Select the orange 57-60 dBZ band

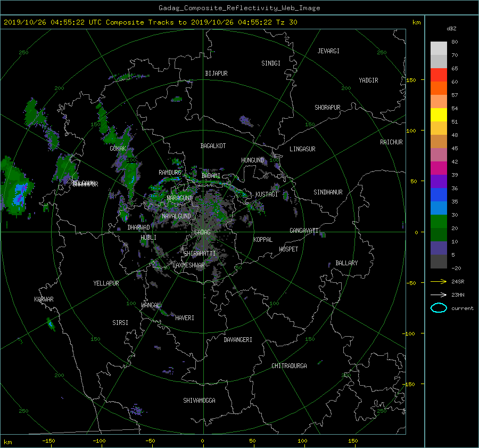coord(439,88)
